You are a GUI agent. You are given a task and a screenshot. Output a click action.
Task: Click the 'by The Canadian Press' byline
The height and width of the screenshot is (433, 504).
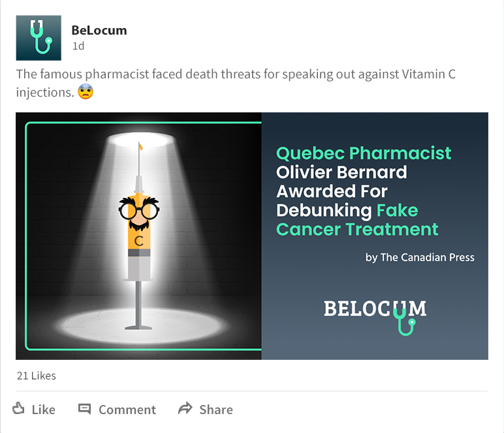420,257
